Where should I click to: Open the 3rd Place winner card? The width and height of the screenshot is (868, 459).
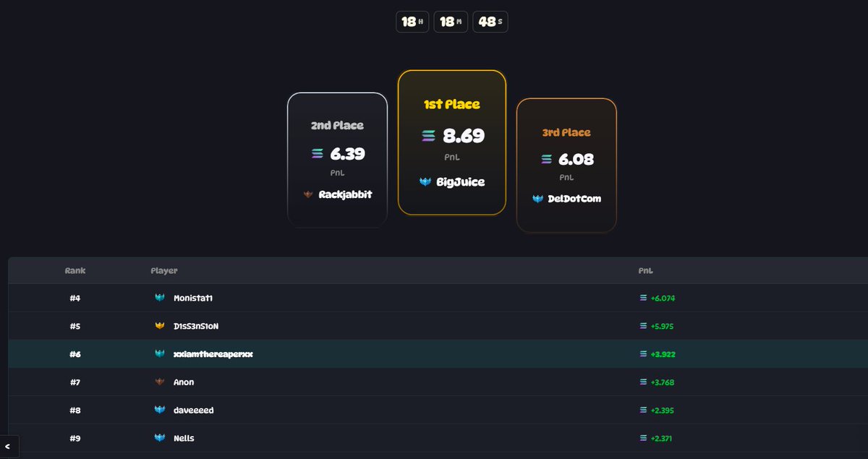tap(566, 165)
